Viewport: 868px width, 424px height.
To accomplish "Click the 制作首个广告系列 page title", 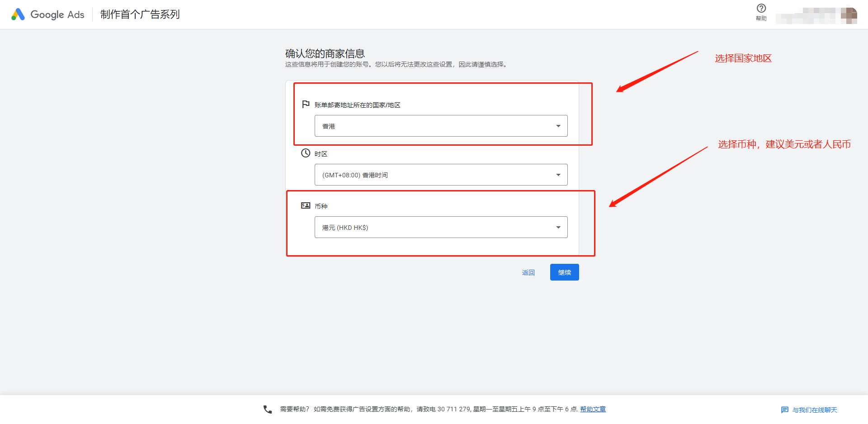I will pos(140,14).
